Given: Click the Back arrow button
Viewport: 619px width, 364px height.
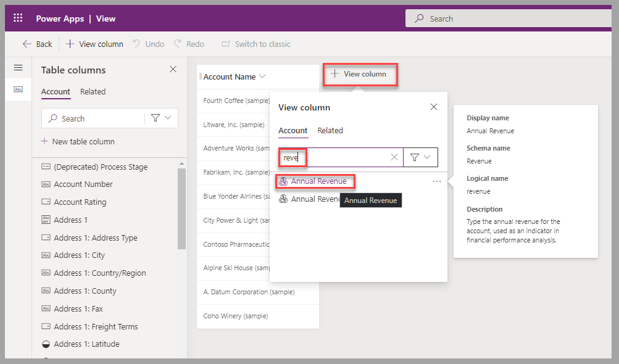Looking at the screenshot, I should tap(37, 44).
